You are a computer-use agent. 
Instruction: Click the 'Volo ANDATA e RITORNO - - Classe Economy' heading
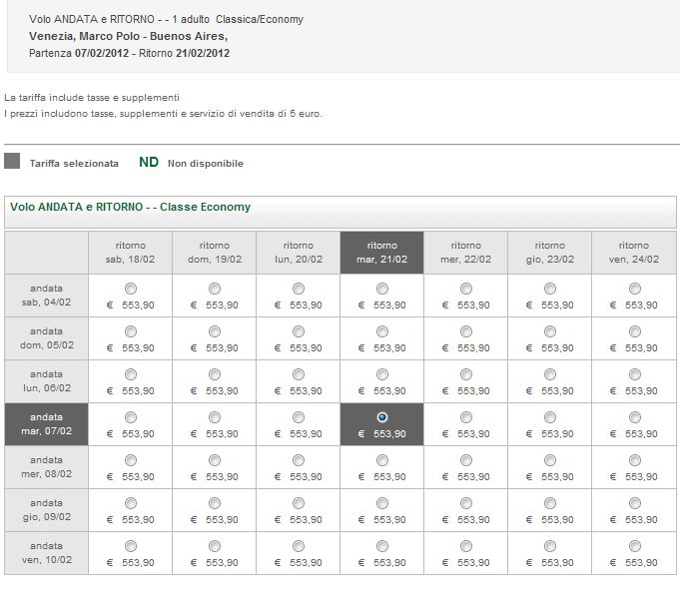click(x=131, y=207)
